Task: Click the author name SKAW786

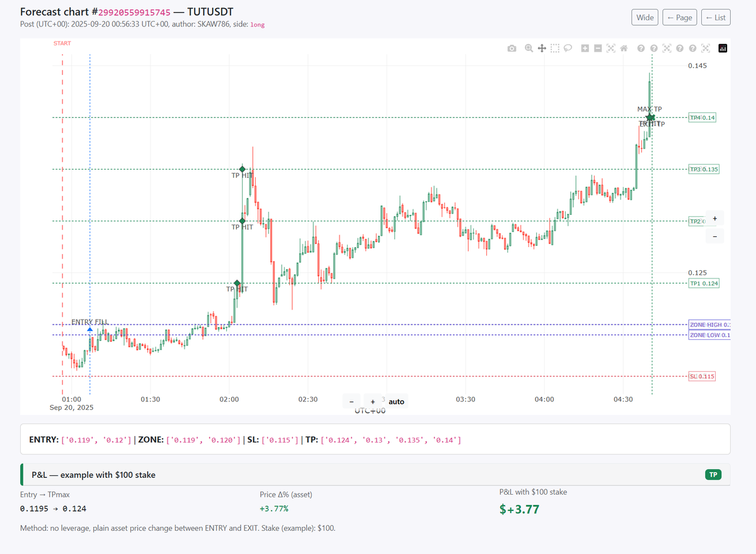Action: (x=213, y=25)
